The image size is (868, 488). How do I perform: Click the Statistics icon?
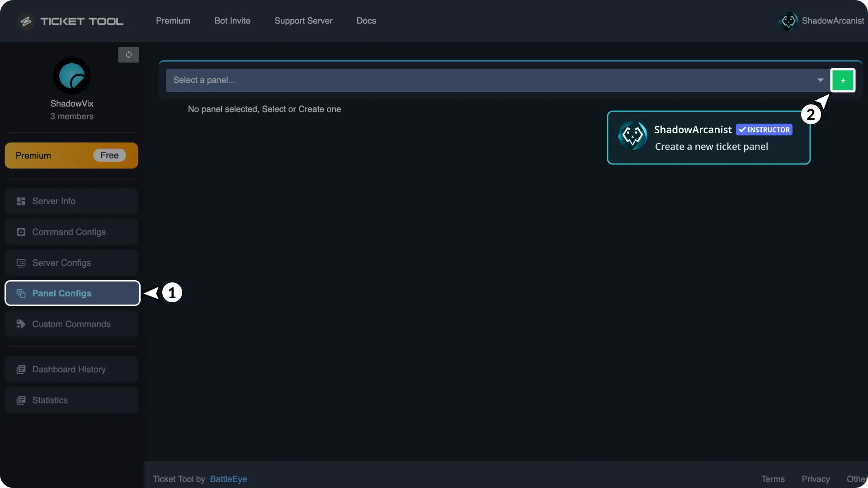[x=21, y=400]
